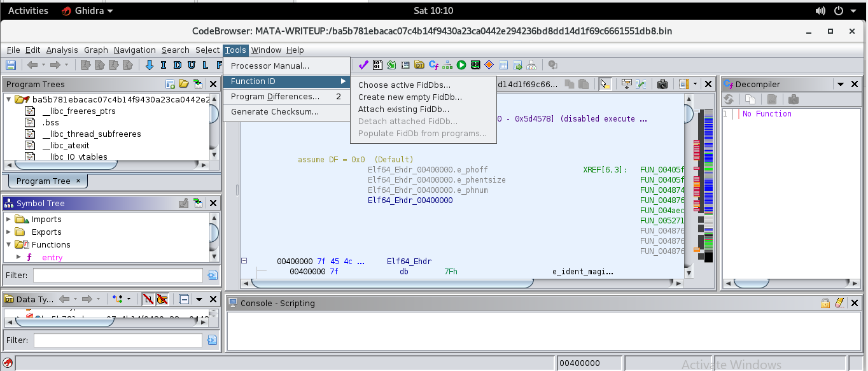This screenshot has width=868, height=371.
Task: Open the File menu
Action: (x=13, y=50)
